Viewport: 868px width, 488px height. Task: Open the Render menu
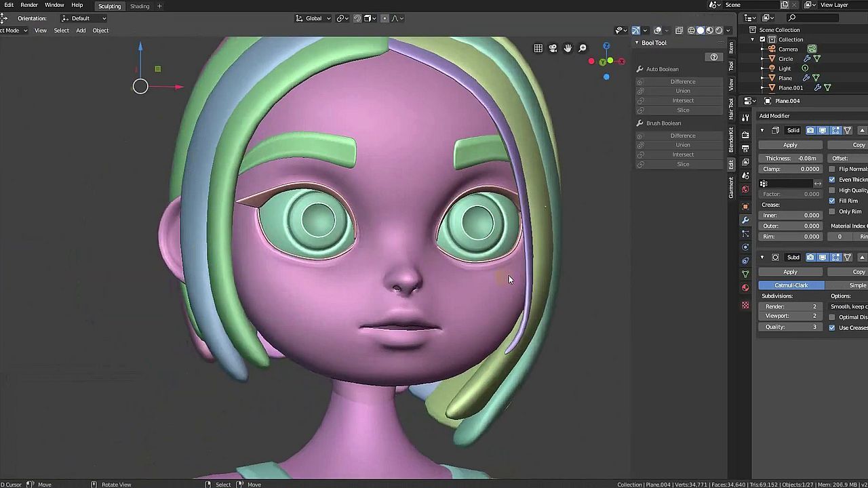click(x=29, y=5)
